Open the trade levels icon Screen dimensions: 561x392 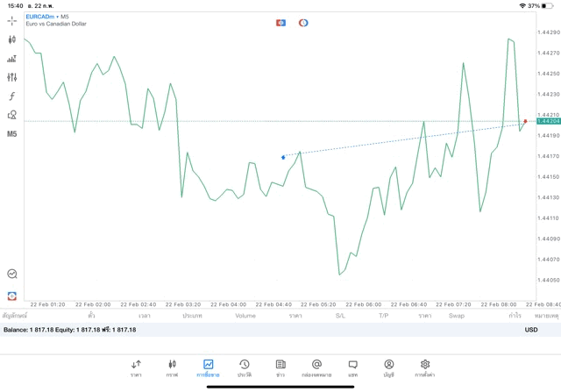[12, 59]
